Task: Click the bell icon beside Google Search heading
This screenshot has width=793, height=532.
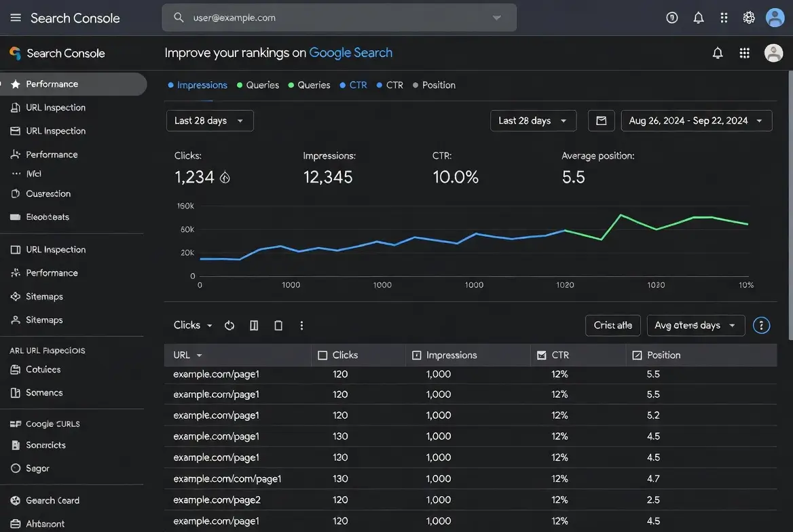Action: pyautogui.click(x=717, y=53)
